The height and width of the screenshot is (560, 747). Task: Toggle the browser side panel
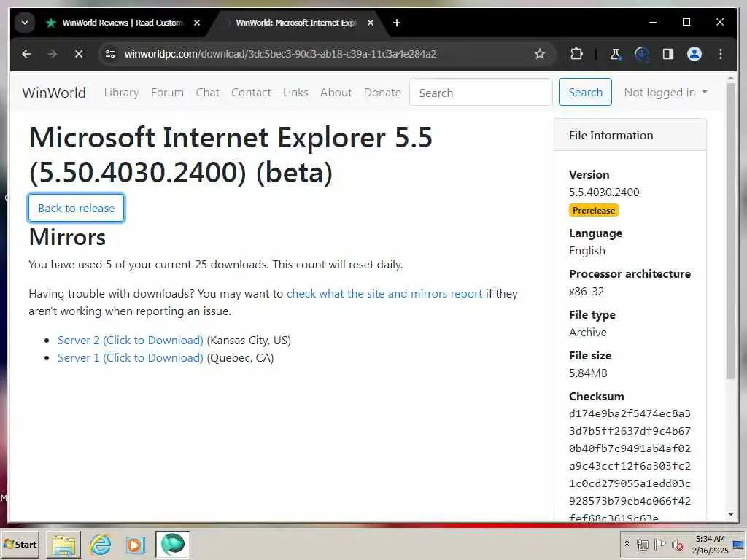tap(668, 54)
